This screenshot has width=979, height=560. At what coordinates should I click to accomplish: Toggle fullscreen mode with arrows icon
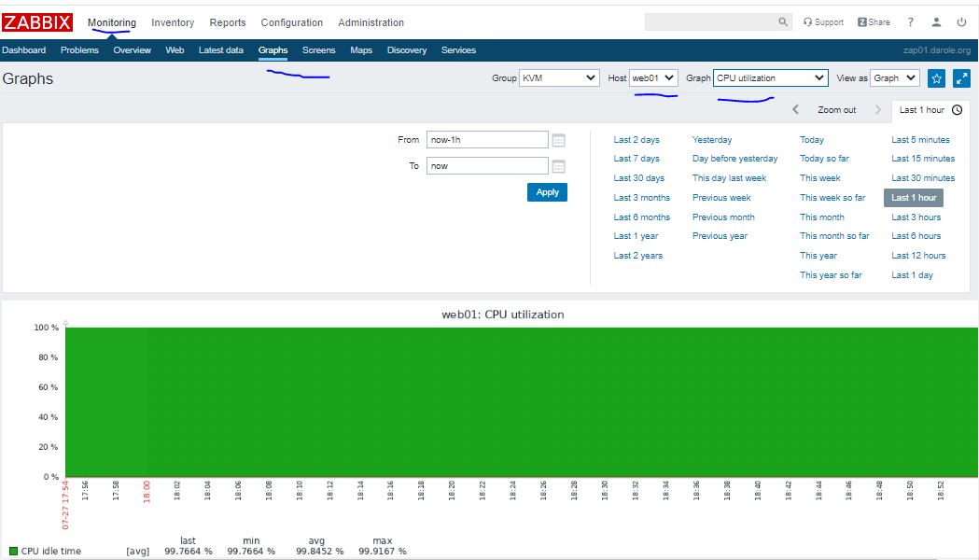[x=961, y=78]
